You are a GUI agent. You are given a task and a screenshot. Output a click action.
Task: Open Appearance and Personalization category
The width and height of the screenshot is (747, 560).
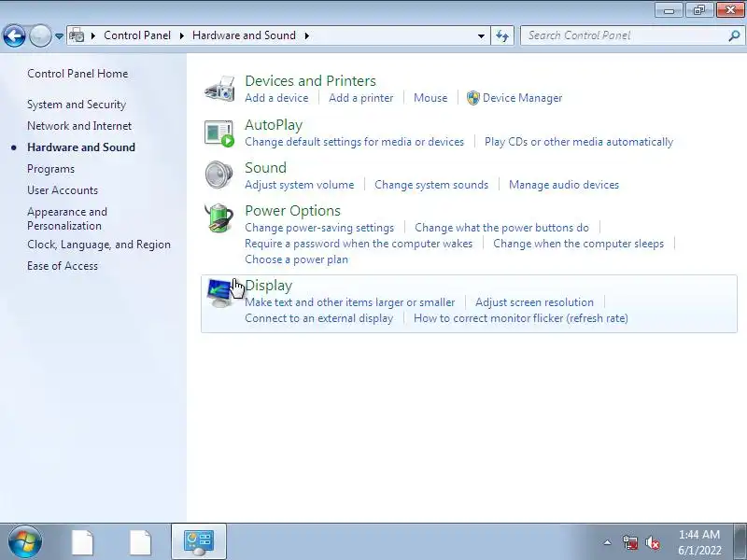(67, 218)
